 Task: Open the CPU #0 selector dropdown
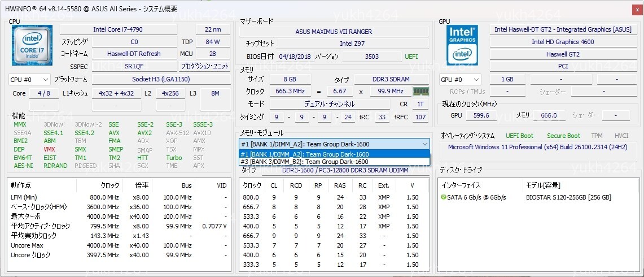29,80
